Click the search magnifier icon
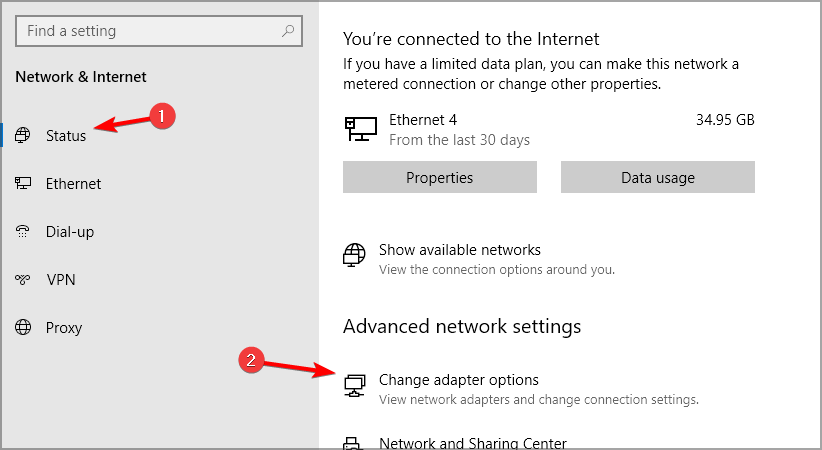 pos(288,31)
